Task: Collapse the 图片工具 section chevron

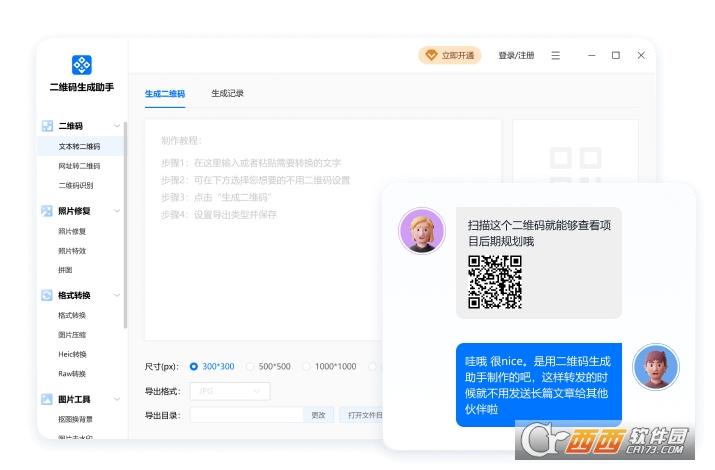Action: point(117,399)
